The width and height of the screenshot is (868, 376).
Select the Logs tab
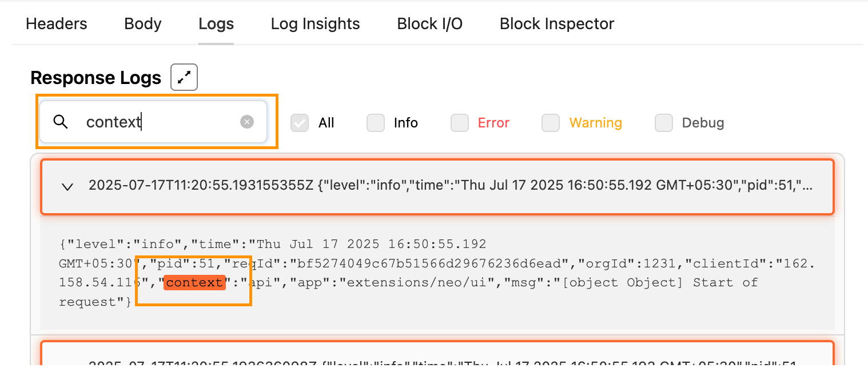[x=216, y=24]
